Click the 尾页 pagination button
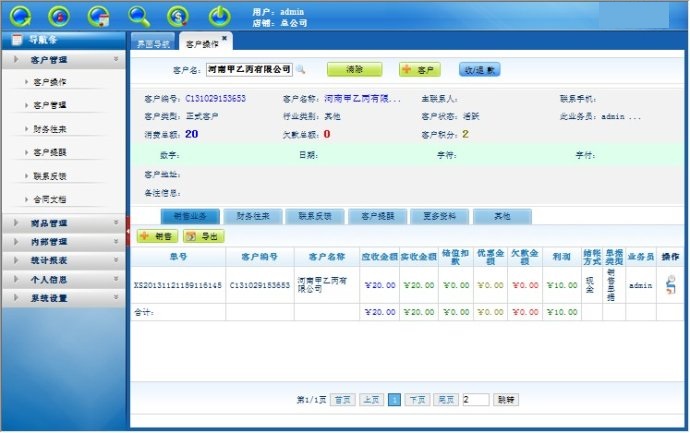 [x=446, y=400]
